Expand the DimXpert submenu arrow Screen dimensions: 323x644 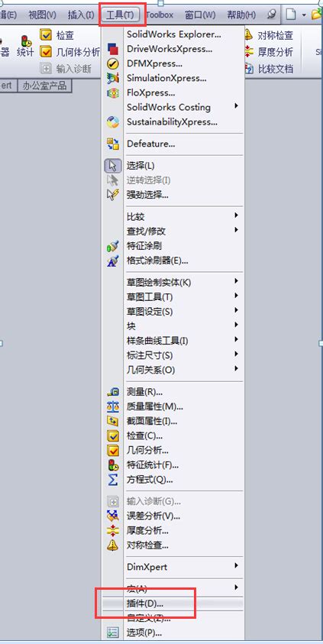[237, 565]
